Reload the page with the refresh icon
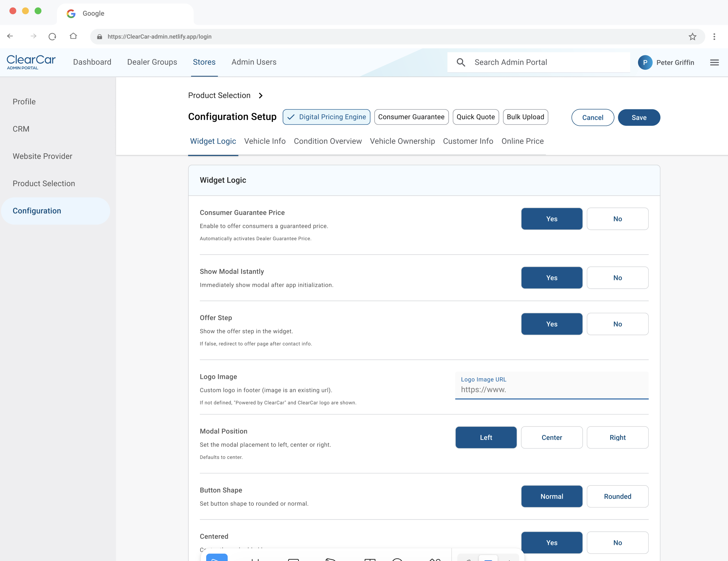 click(52, 36)
